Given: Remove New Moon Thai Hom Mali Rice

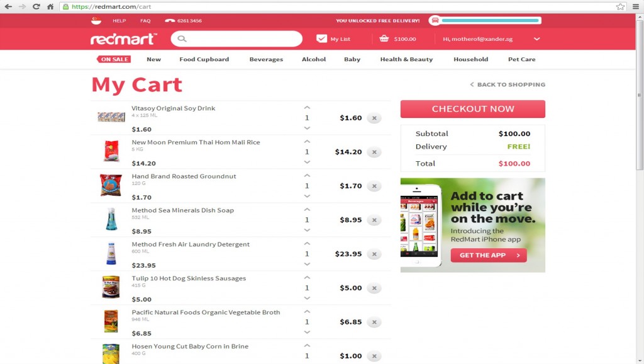Looking at the screenshot, I should 374,152.
